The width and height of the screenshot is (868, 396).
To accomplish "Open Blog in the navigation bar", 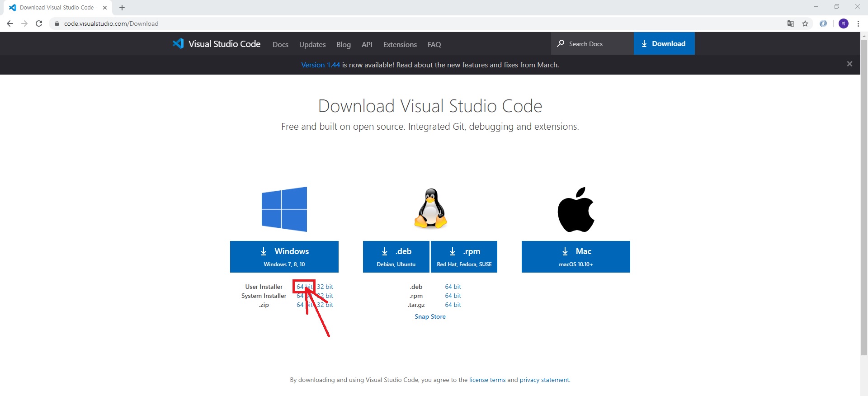I will pyautogui.click(x=344, y=44).
